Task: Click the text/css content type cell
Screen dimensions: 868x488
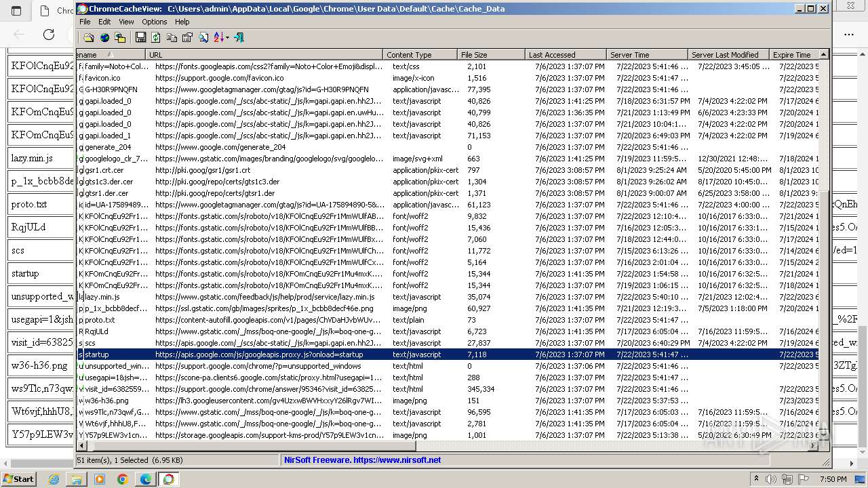Action: point(406,66)
